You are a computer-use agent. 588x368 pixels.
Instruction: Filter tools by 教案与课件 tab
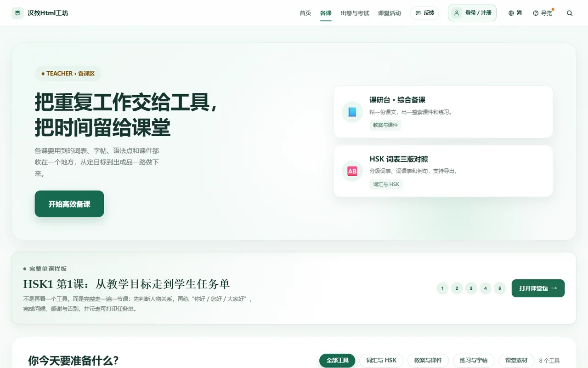click(x=428, y=360)
